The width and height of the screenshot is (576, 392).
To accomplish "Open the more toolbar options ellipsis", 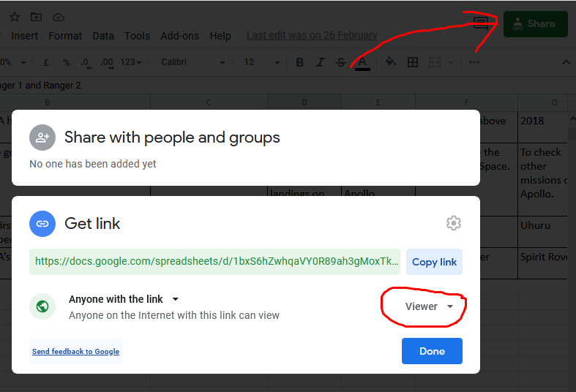I will pos(474,62).
